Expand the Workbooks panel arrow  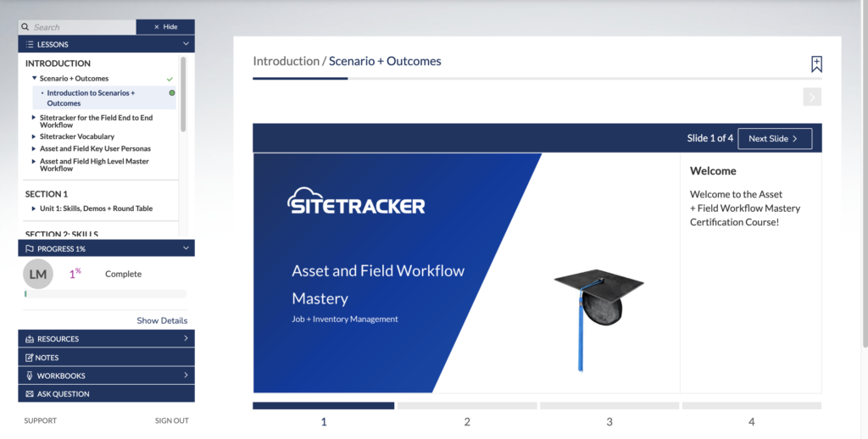tap(186, 375)
